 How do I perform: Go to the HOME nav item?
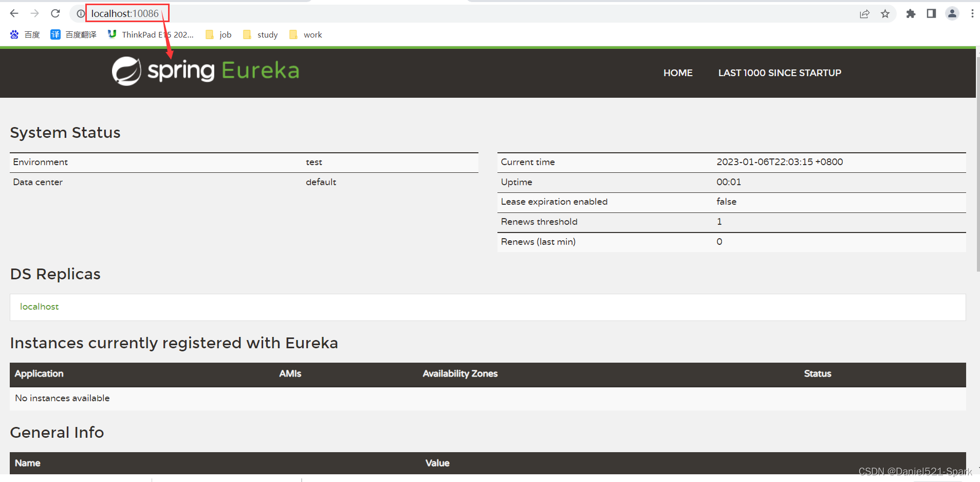tap(678, 73)
